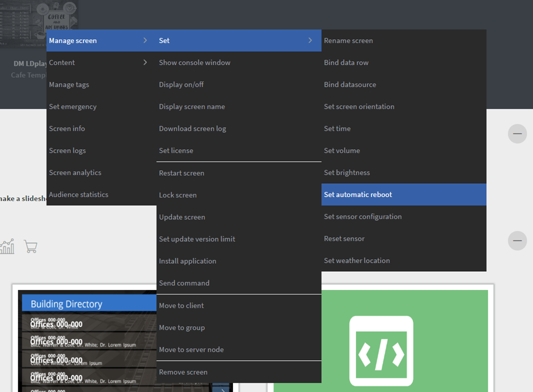The height and width of the screenshot is (392, 533).
Task: Expand the Content submenu chevron
Action: 145,62
